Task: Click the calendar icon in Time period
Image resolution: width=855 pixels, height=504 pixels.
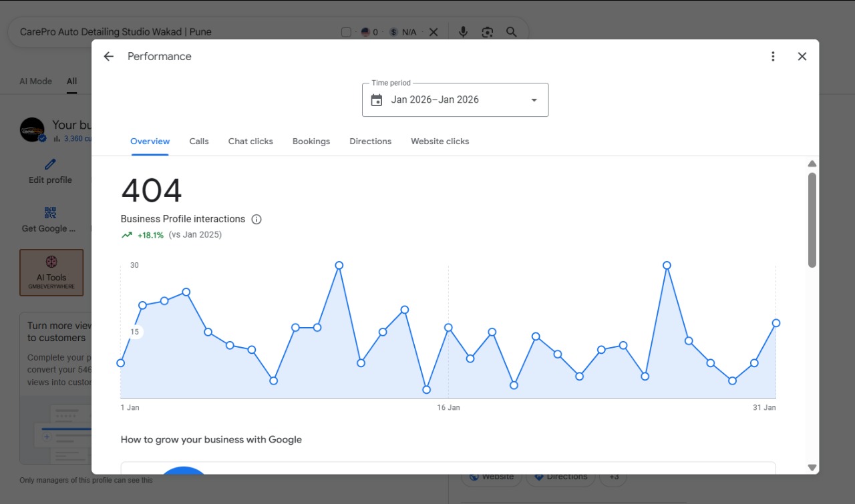Action: [377, 100]
